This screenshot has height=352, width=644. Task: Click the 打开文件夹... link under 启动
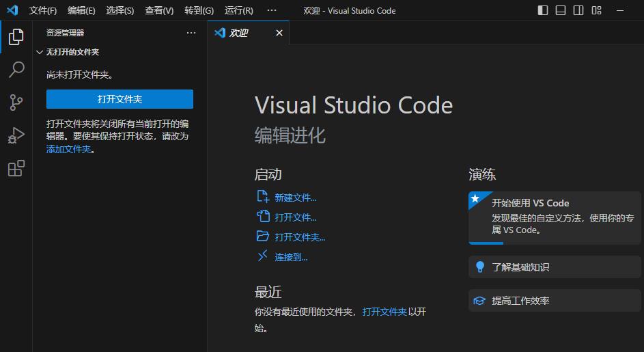click(300, 237)
